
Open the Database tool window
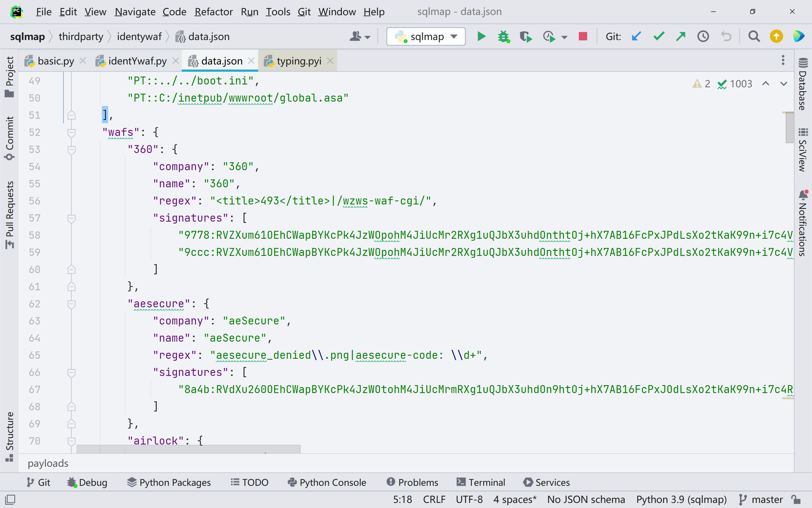(x=803, y=84)
